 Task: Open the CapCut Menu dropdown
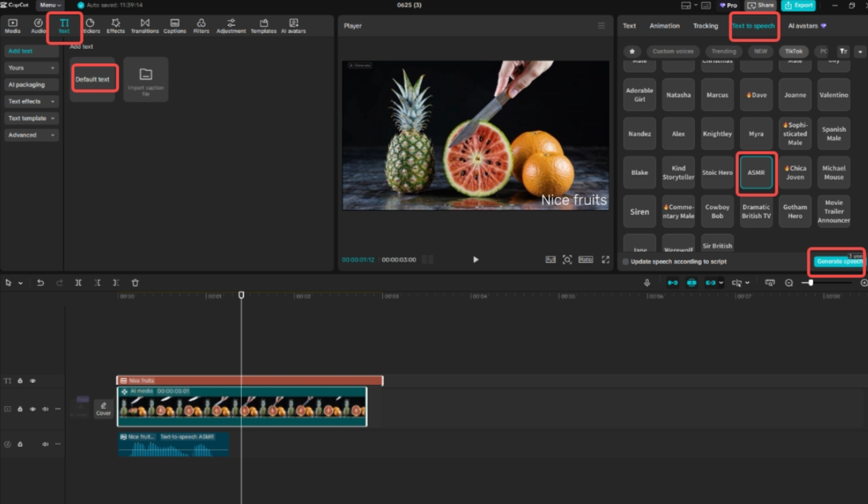coord(50,5)
